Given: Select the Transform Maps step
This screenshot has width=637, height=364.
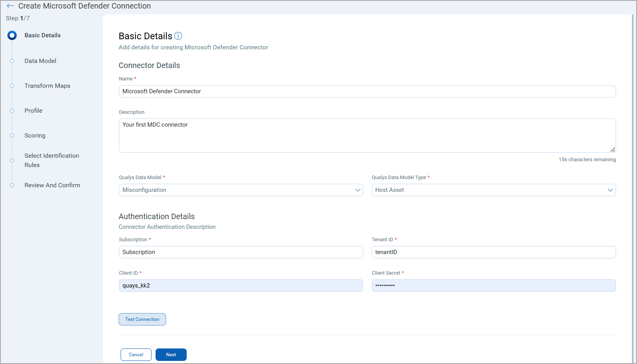Looking at the screenshot, I should tap(47, 86).
